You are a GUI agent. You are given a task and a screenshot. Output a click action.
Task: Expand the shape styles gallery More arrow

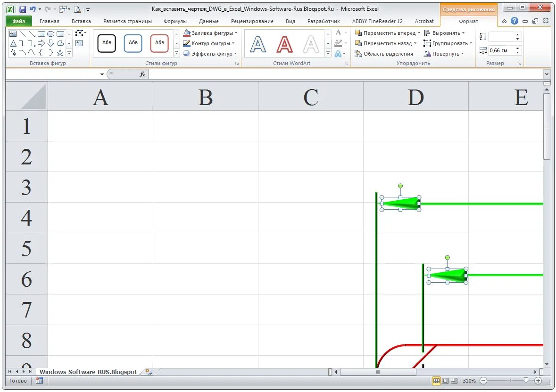pyautogui.click(x=176, y=53)
